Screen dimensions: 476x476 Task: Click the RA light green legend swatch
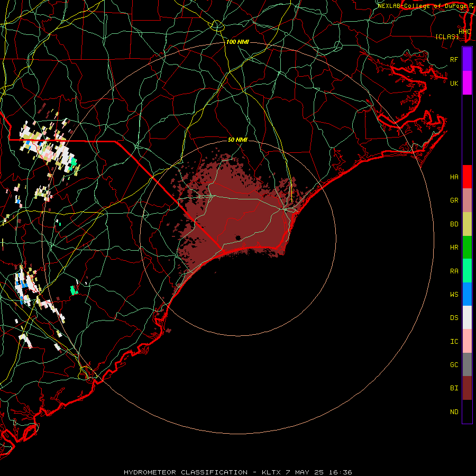point(467,271)
